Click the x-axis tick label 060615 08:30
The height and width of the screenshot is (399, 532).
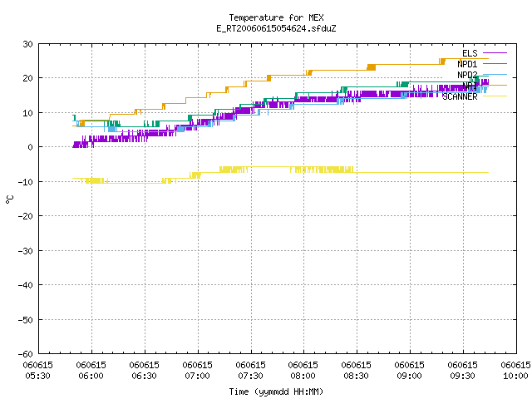[357, 371]
